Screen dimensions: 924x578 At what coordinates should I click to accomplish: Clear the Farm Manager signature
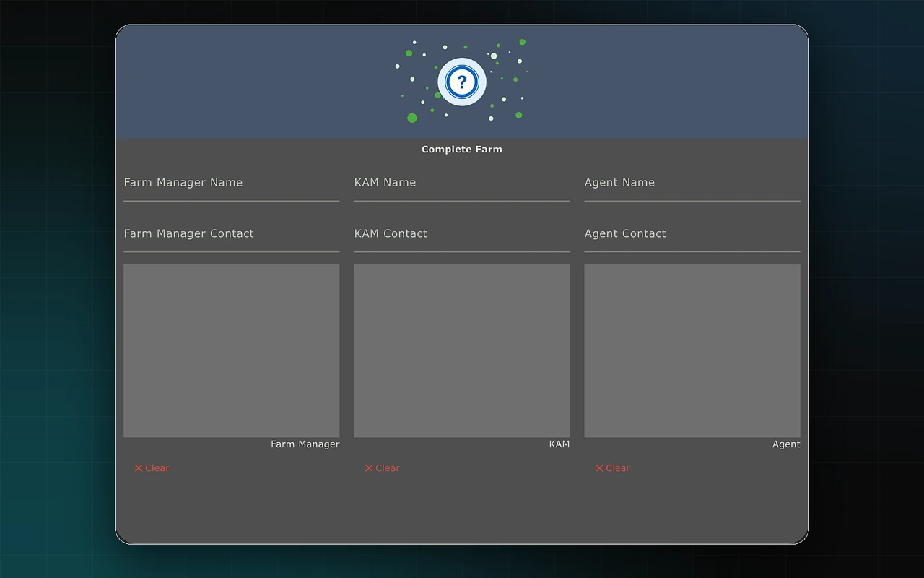pos(152,468)
